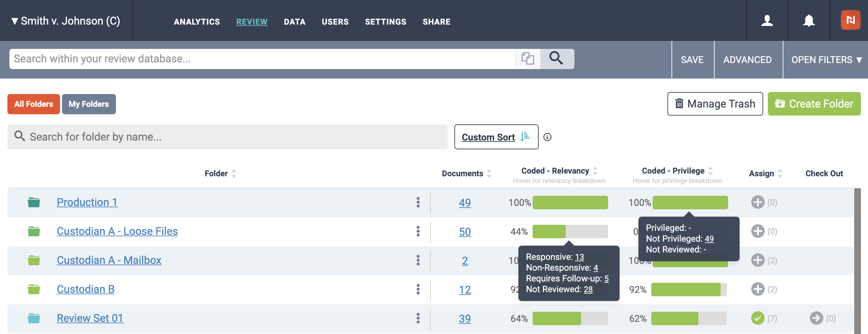Click the assign plus icon for Custodian B
Screen dimensions: 868x334
pos(758,289)
